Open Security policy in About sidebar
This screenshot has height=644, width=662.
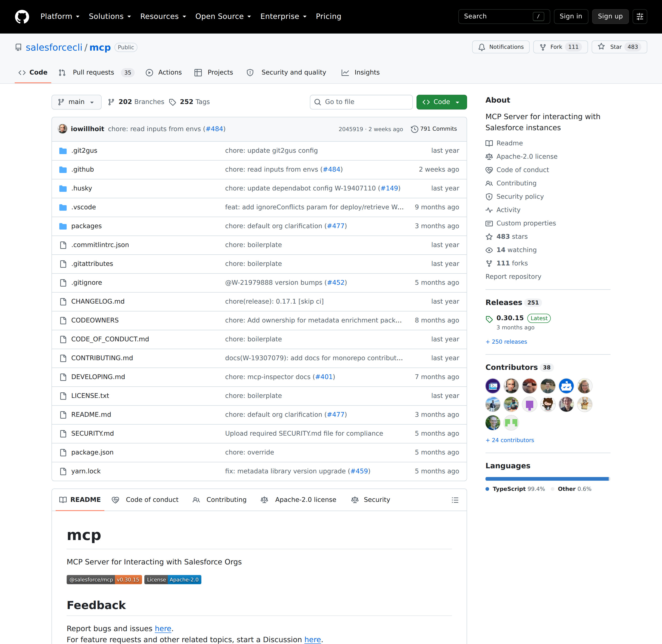(520, 196)
